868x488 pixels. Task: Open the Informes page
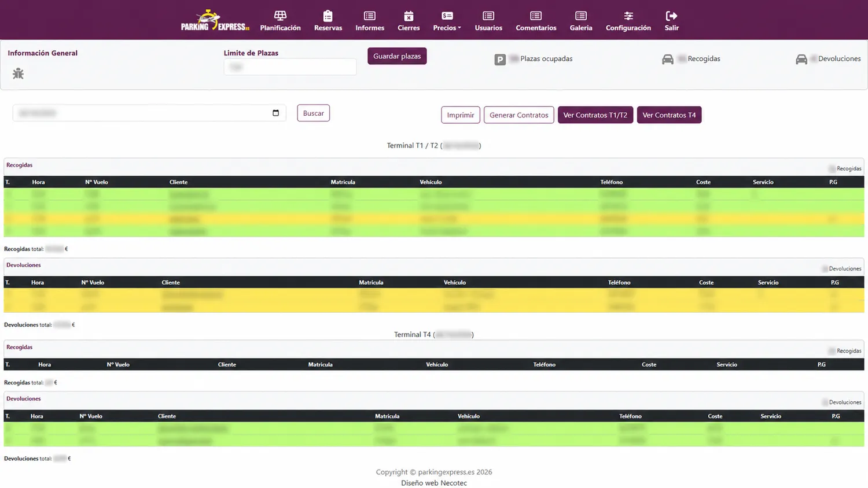pyautogui.click(x=370, y=21)
